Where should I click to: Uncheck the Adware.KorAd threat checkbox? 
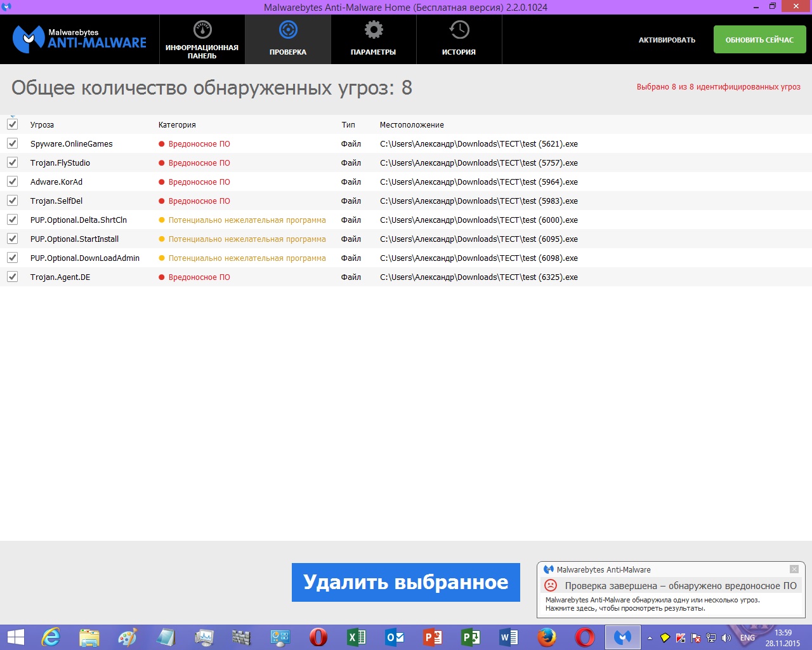(12, 182)
